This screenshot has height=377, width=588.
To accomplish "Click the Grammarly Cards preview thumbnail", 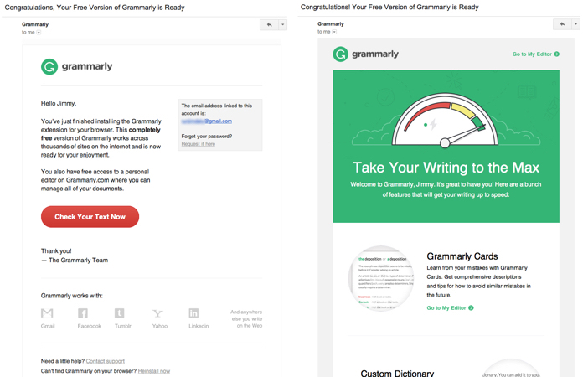I will coord(380,279).
